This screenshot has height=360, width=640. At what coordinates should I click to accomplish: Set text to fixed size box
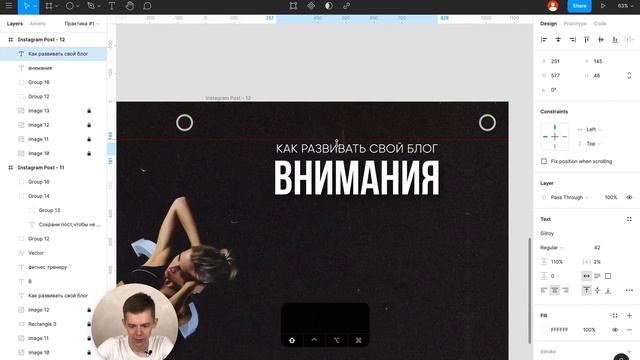[x=608, y=276]
